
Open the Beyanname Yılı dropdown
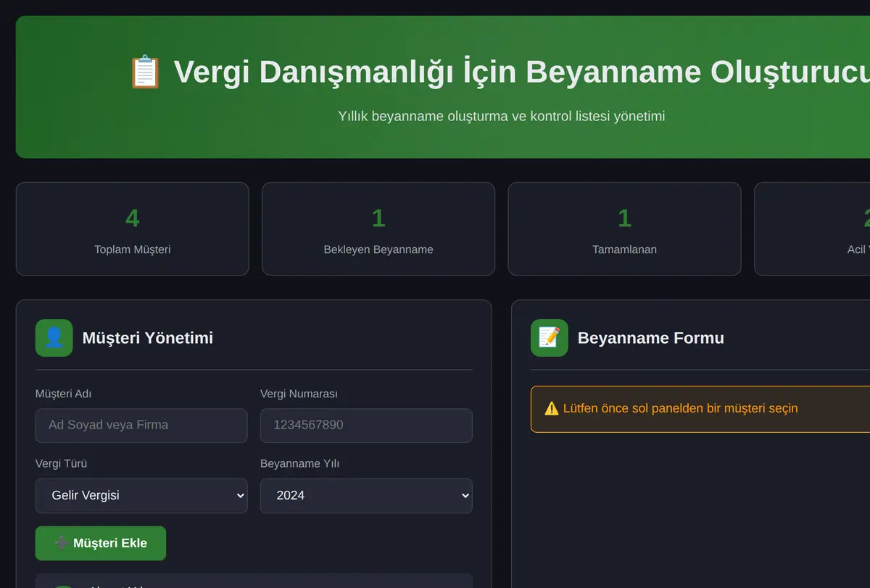(366, 496)
